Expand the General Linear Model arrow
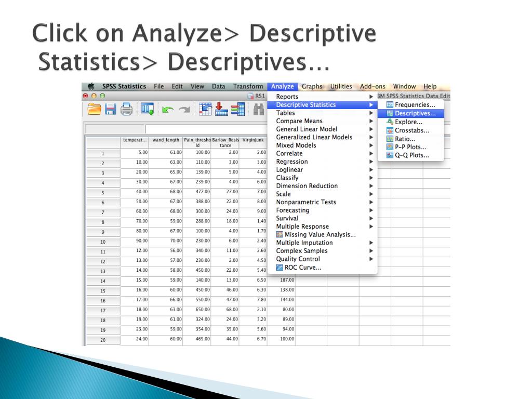Viewport: 532px width, 399px height. tap(371, 129)
